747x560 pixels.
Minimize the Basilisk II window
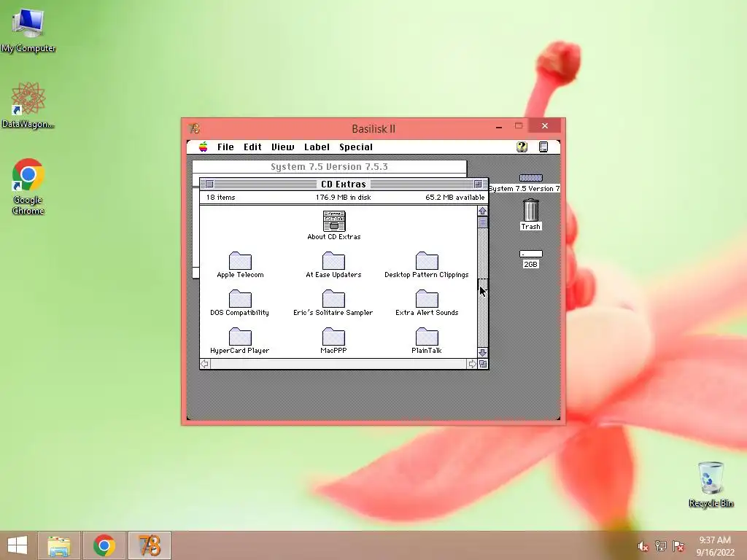click(499, 127)
